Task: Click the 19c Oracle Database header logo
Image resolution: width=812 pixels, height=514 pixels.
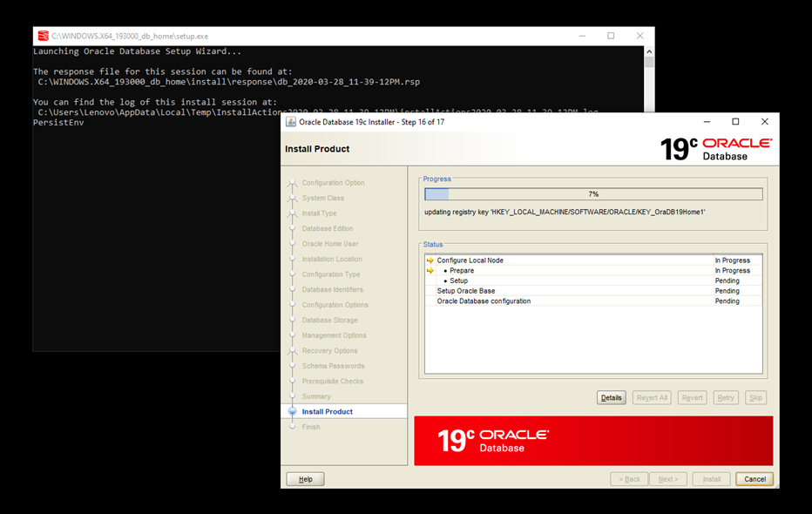Action: [716, 149]
